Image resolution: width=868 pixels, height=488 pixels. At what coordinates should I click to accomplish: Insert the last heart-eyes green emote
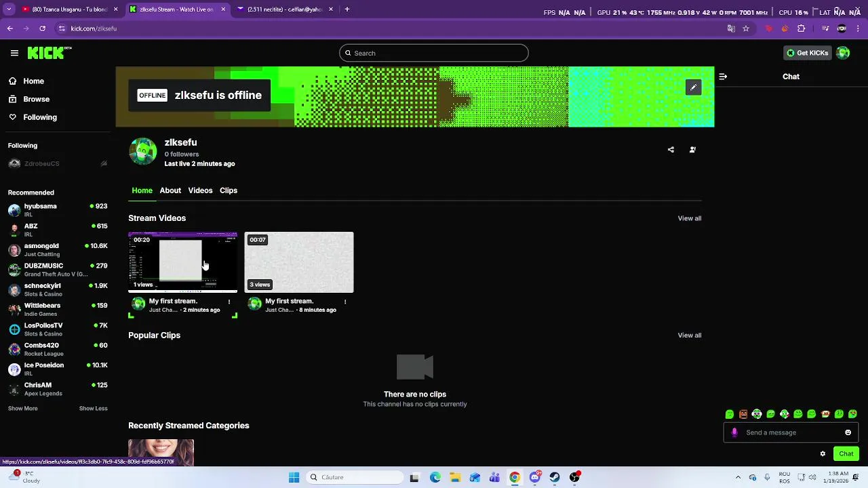(852, 414)
